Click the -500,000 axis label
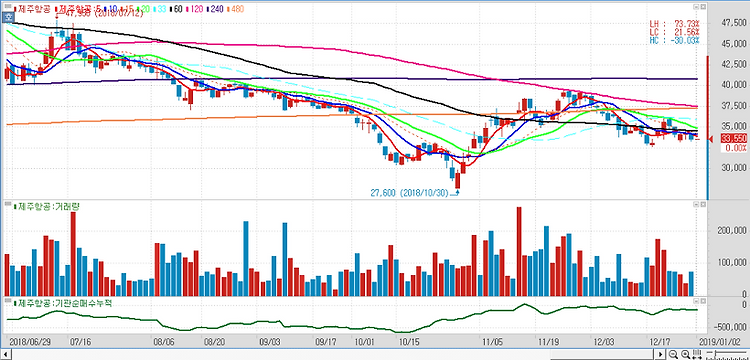 (x=730, y=327)
